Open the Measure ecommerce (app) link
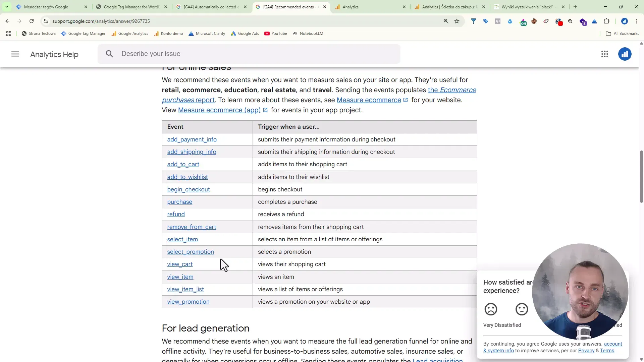Image resolution: width=644 pixels, height=362 pixels. pyautogui.click(x=219, y=110)
